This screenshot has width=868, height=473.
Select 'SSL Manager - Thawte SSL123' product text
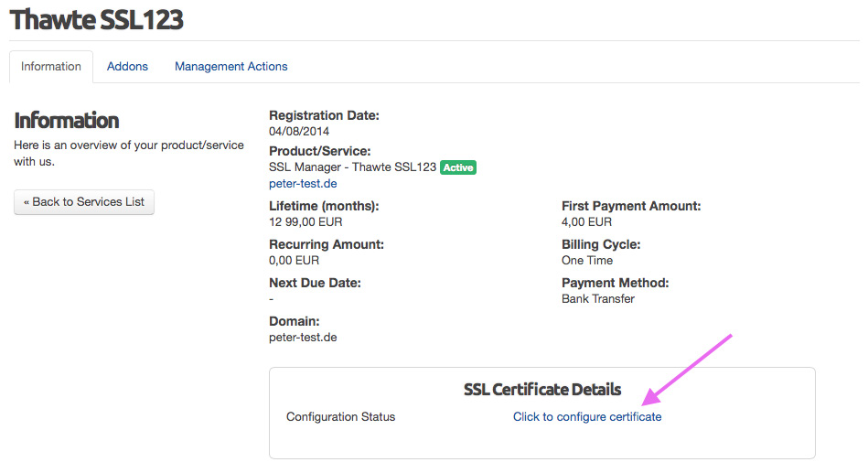(353, 167)
